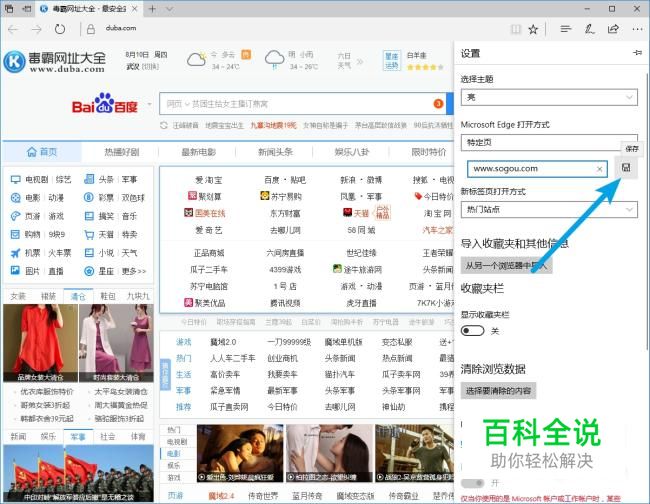Click the duba.com address bar
The height and width of the screenshot is (504, 650).
point(121,28)
